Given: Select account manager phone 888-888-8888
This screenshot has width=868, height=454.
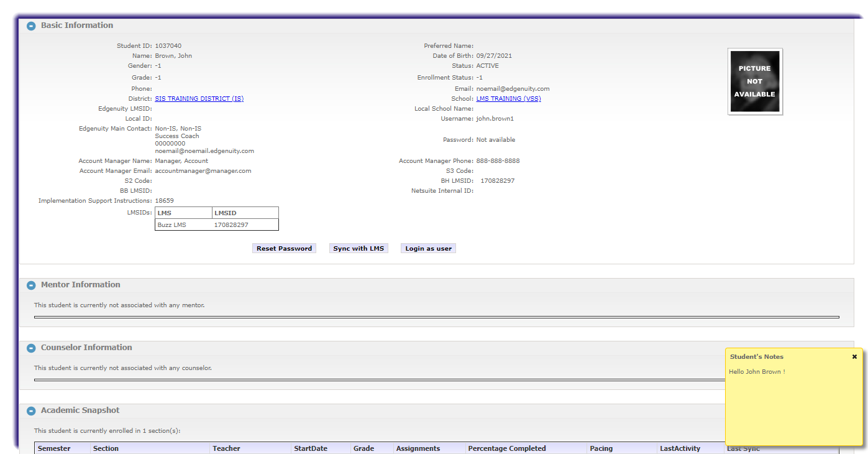Looking at the screenshot, I should point(498,161).
